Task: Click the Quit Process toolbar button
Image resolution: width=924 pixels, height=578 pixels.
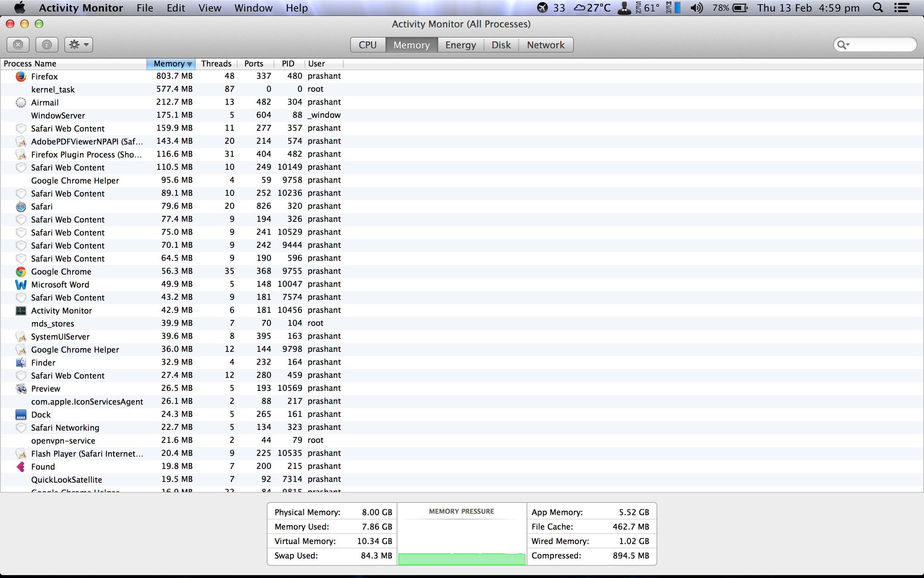Action: [x=18, y=45]
